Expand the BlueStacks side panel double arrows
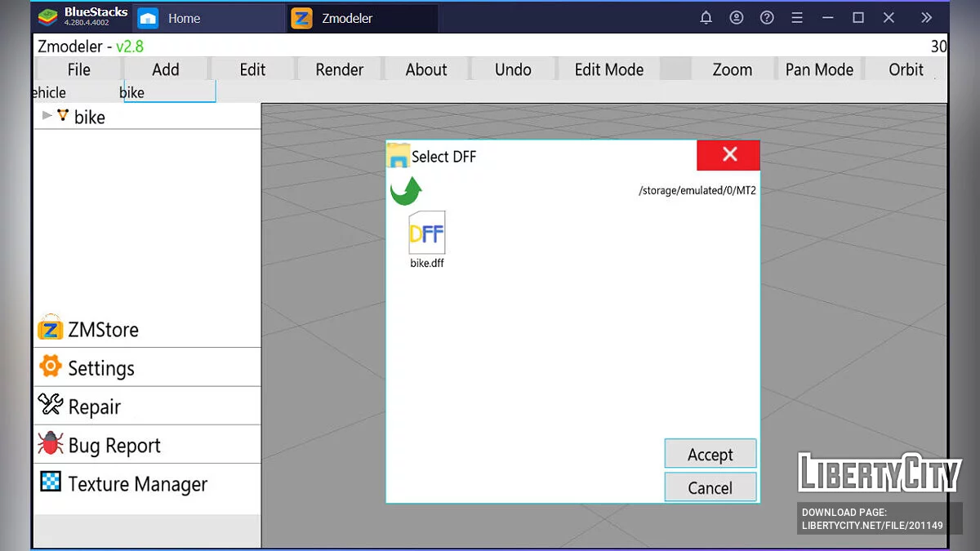 (926, 18)
